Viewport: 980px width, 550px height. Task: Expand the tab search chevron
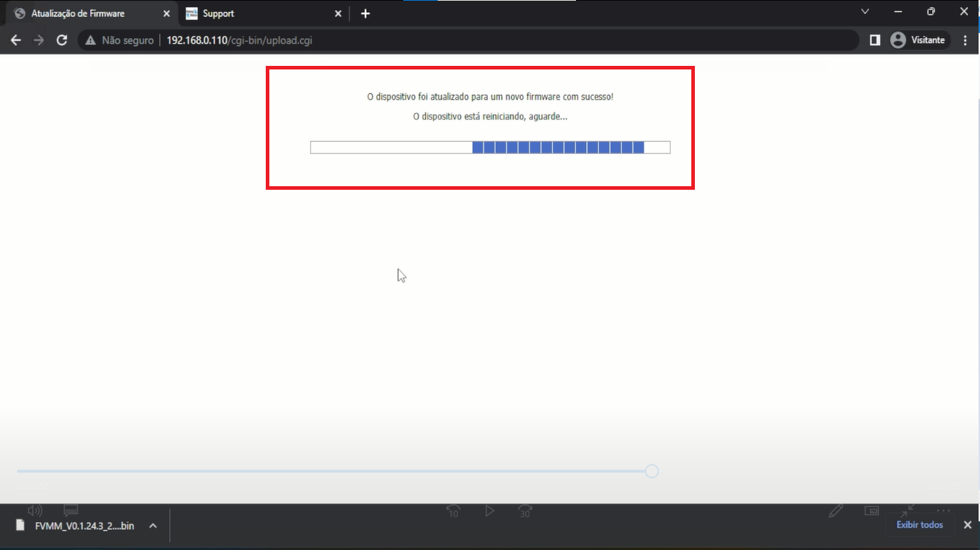[x=865, y=11]
